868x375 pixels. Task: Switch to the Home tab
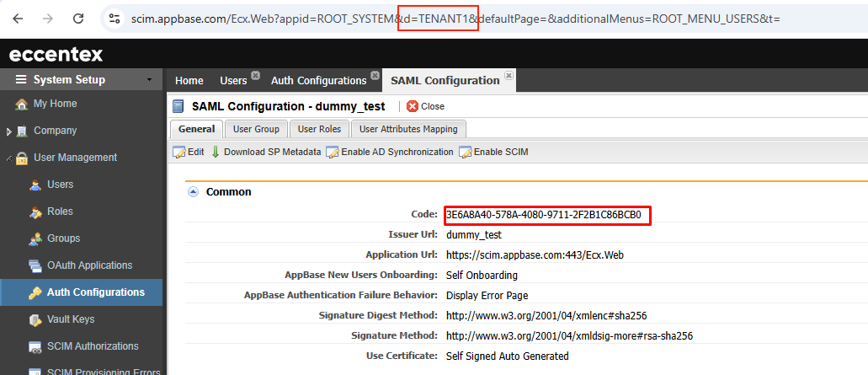[189, 81]
